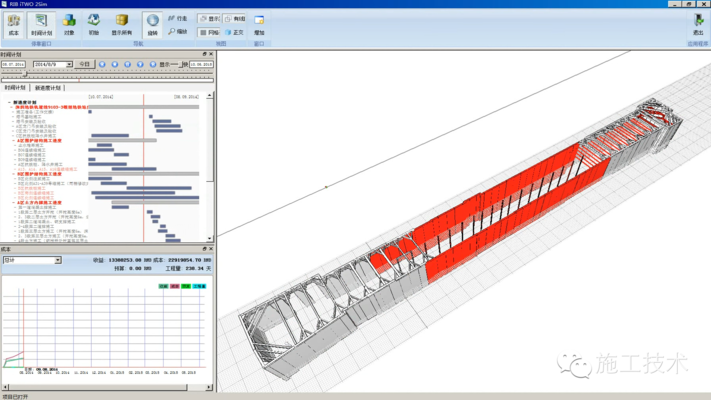Toggle the 网格 grid view option
This screenshot has width=711, height=400.
coord(209,32)
